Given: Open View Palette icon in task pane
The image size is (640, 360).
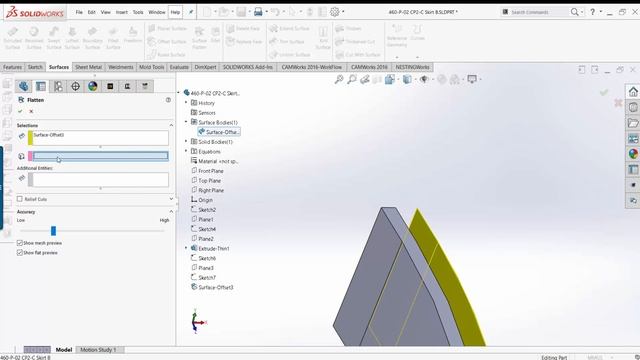Looking at the screenshot, I should pos(633,139).
